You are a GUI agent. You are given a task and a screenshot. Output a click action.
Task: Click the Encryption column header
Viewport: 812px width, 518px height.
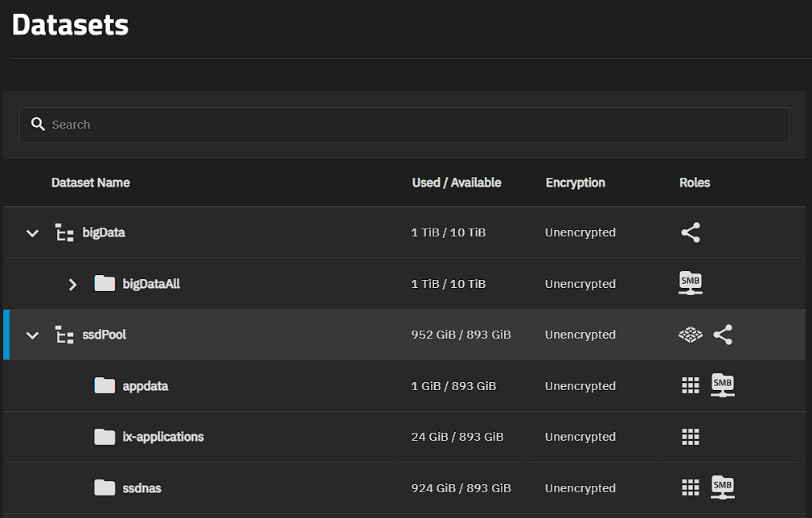pyautogui.click(x=576, y=183)
